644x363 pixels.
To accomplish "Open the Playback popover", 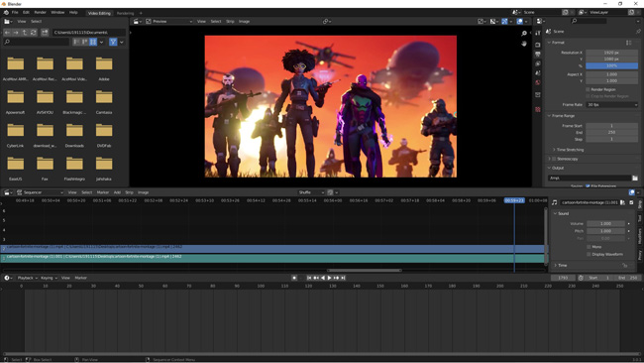I will 27,278.
